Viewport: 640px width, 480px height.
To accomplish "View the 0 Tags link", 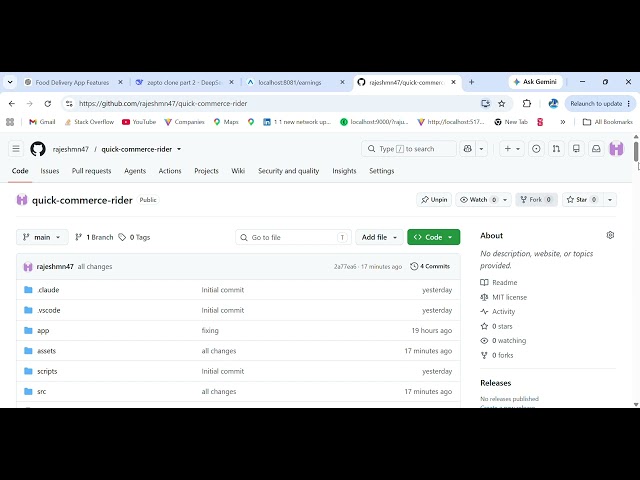I will (134, 237).
